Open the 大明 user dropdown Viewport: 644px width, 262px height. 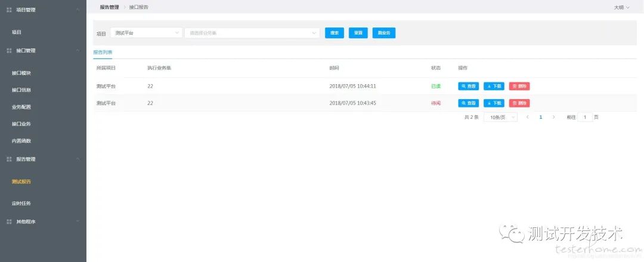[x=622, y=7]
